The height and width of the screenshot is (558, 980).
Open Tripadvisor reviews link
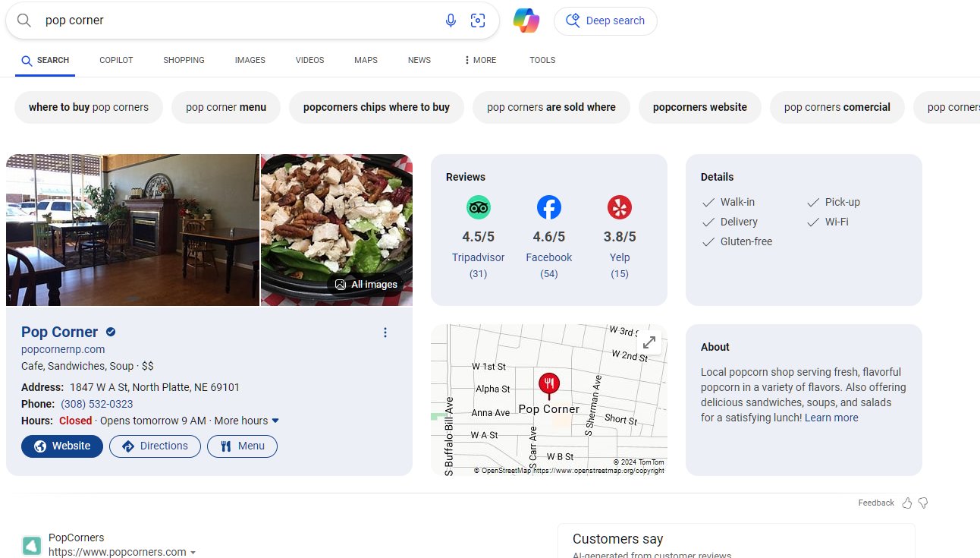click(479, 257)
